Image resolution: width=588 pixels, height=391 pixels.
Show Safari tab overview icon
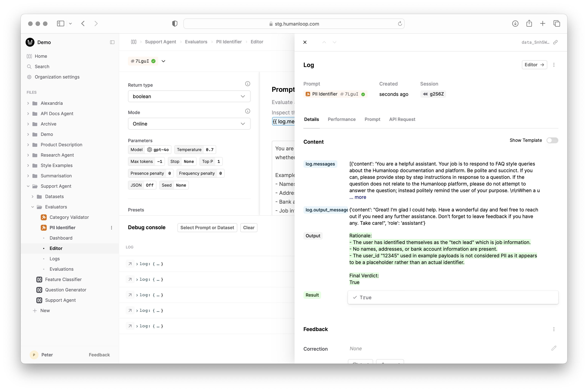click(557, 24)
